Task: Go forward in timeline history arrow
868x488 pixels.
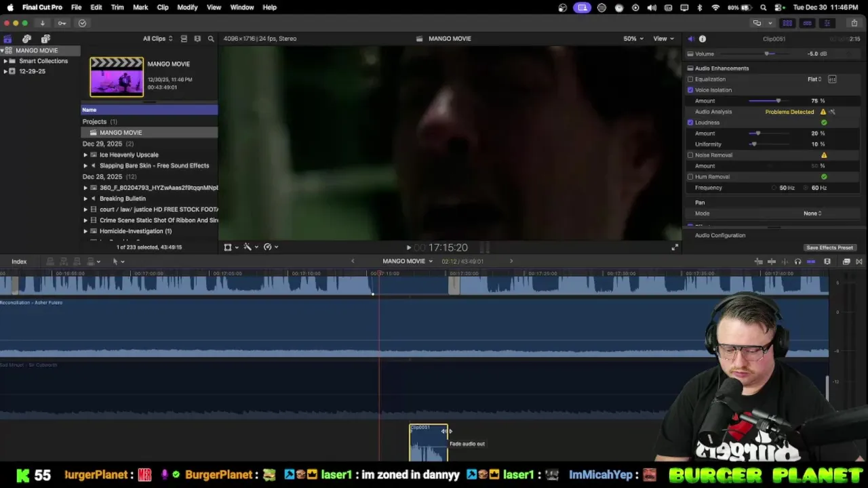Action: [511, 261]
